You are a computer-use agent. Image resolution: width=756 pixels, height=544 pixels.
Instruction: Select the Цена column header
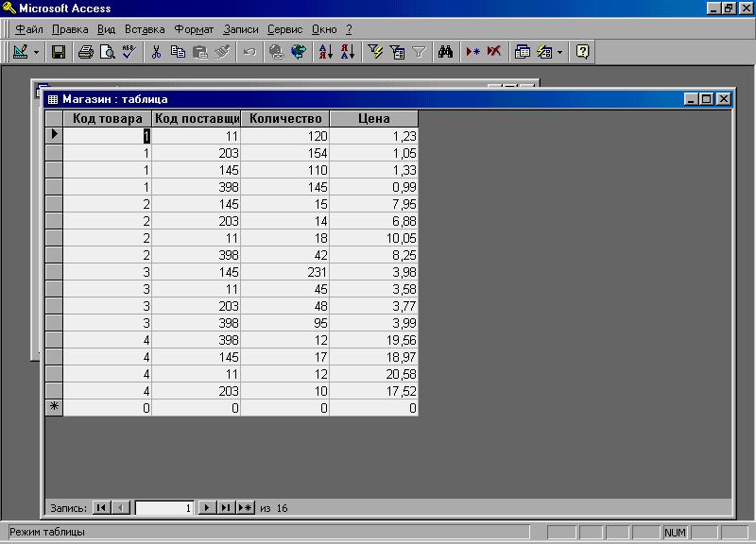pyautogui.click(x=373, y=119)
